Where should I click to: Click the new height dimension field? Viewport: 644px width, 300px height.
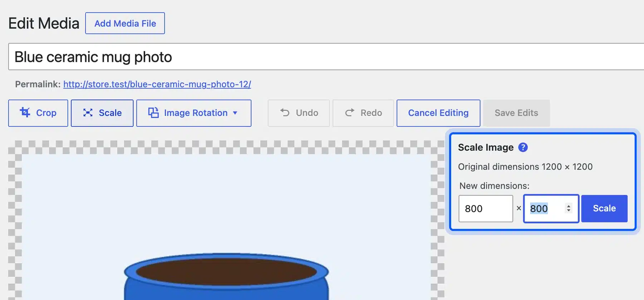pos(551,209)
